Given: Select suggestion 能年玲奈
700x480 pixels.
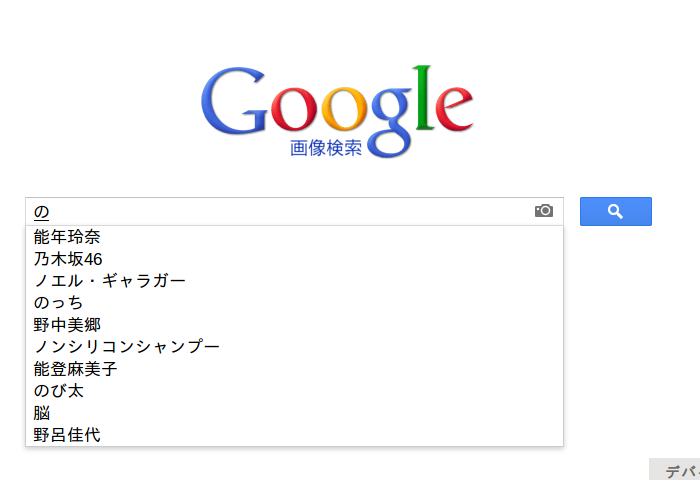Looking at the screenshot, I should point(295,237).
